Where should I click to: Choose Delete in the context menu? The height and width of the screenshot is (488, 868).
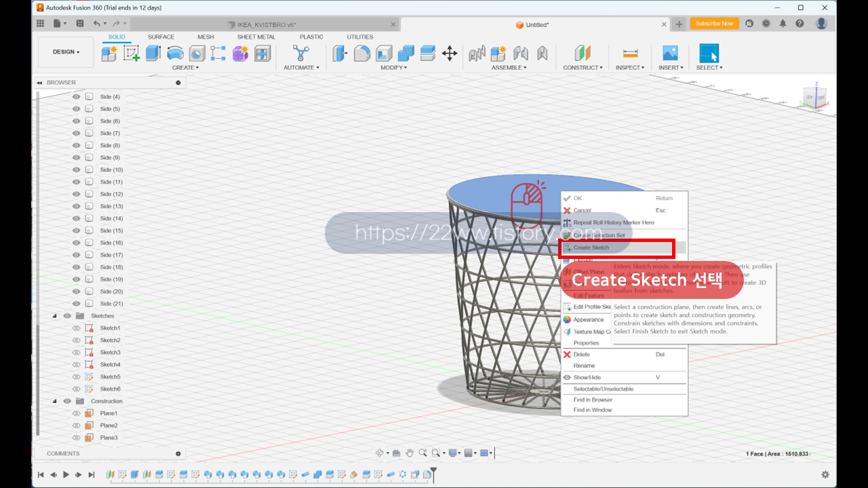[x=625, y=354]
